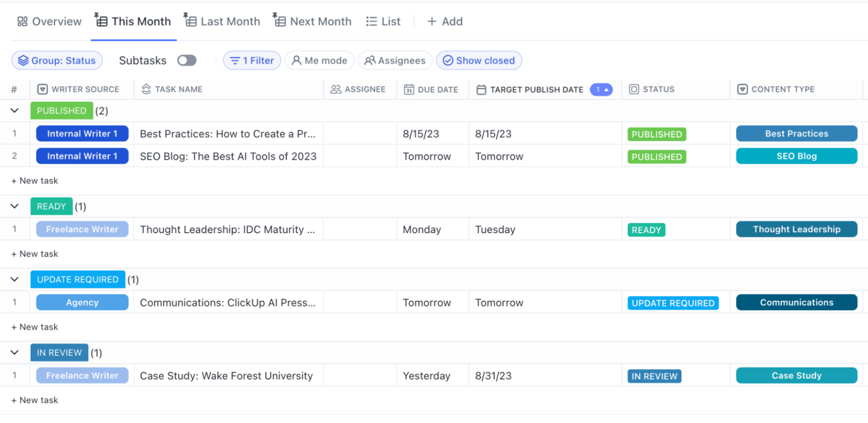Click the Assignee column people icon
868x423 pixels.
(x=335, y=89)
